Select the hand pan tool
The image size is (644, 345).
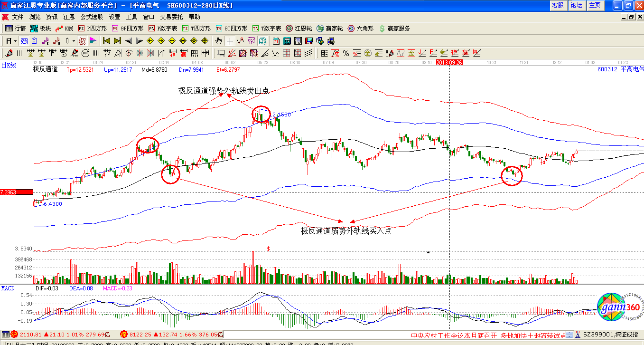click(219, 41)
